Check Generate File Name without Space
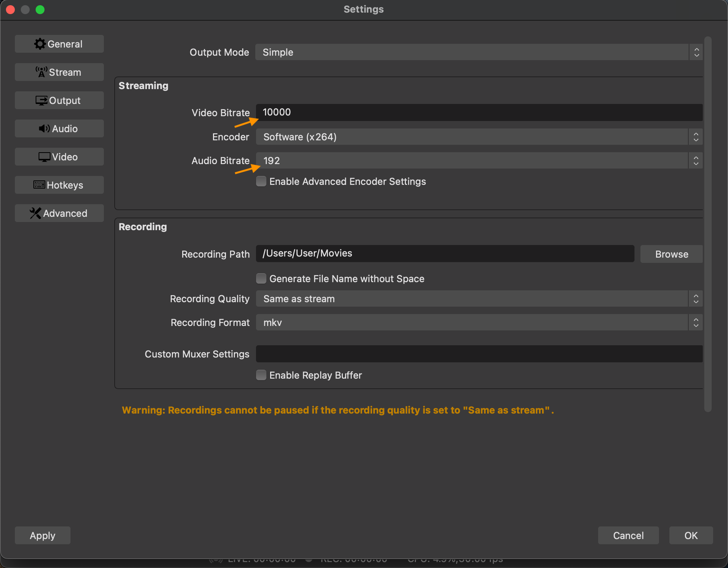Viewport: 728px width, 568px height. point(261,278)
